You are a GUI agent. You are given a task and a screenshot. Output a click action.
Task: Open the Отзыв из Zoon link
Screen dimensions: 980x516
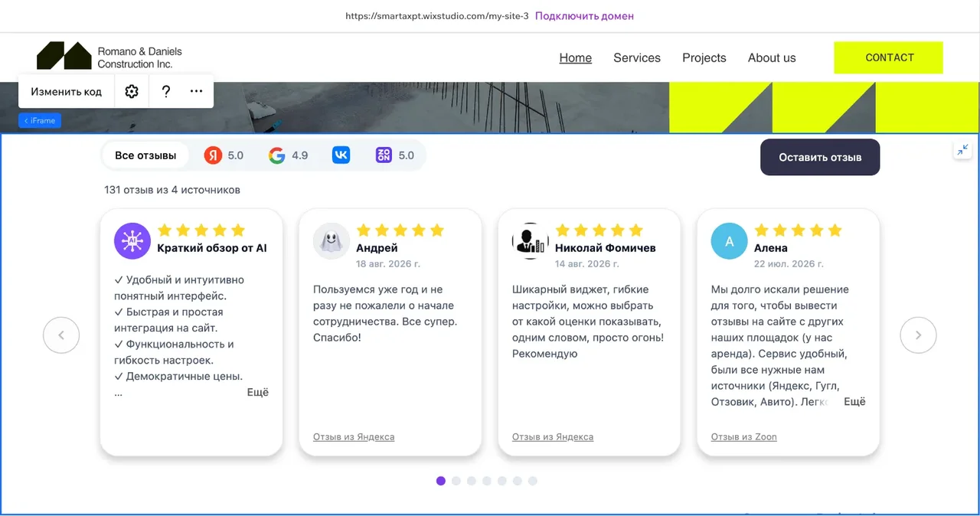[x=744, y=436]
